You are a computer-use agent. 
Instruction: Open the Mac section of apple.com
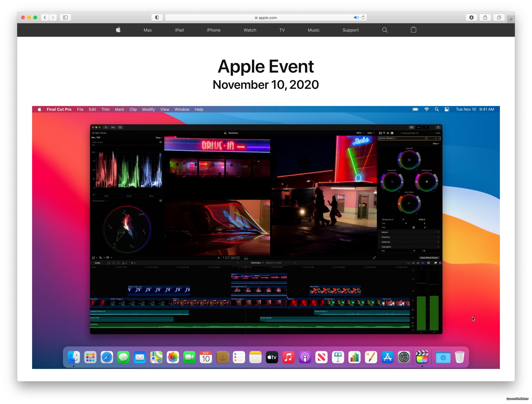148,30
